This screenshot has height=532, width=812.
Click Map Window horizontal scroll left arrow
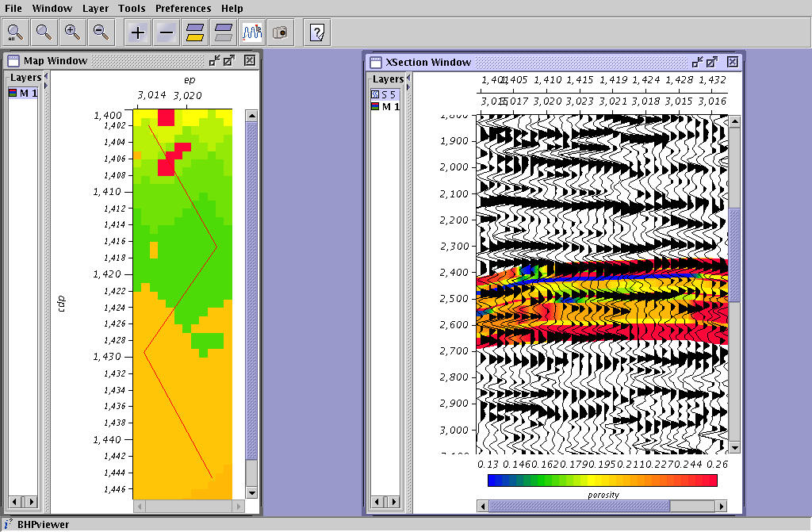139,506
